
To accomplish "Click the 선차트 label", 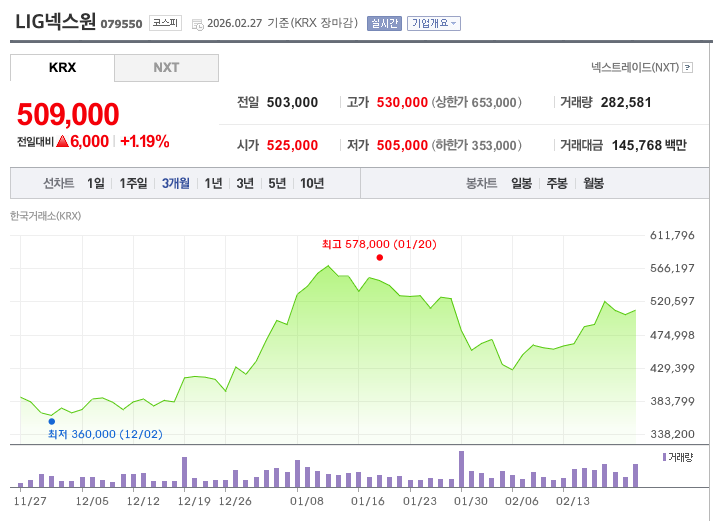I will click(x=59, y=183).
